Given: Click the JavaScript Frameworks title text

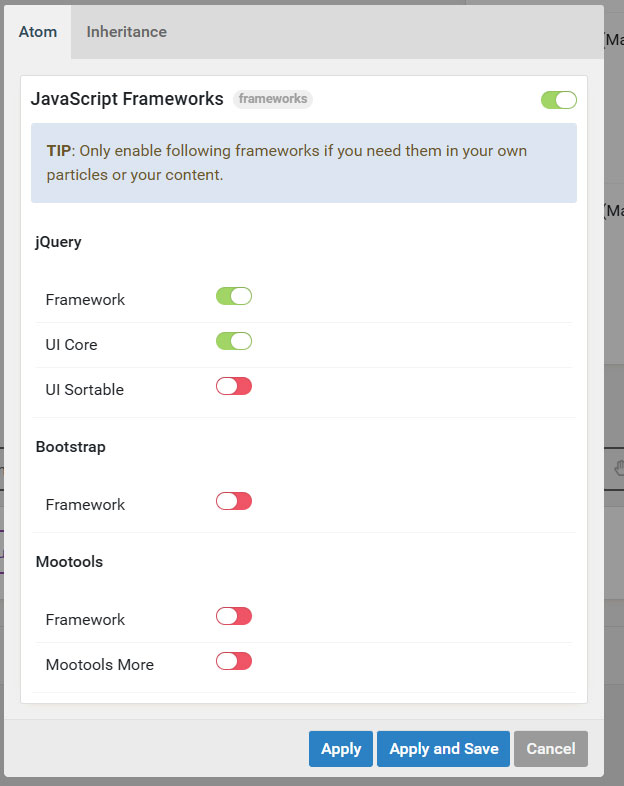Looking at the screenshot, I should tap(127, 99).
